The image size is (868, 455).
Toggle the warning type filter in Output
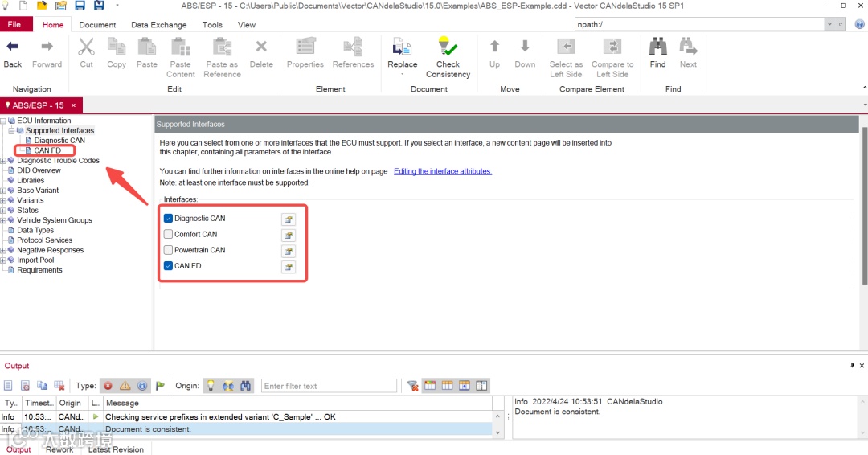point(125,386)
